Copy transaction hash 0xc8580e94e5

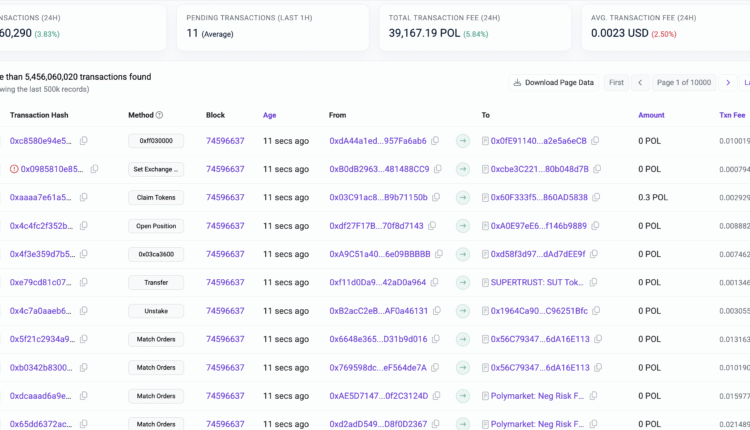click(84, 141)
